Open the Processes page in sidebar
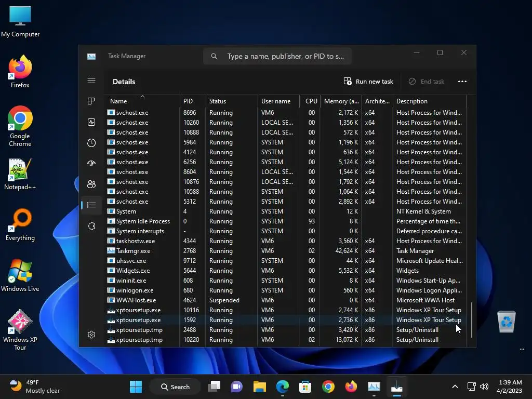The width and height of the screenshot is (532, 399). [x=91, y=101]
